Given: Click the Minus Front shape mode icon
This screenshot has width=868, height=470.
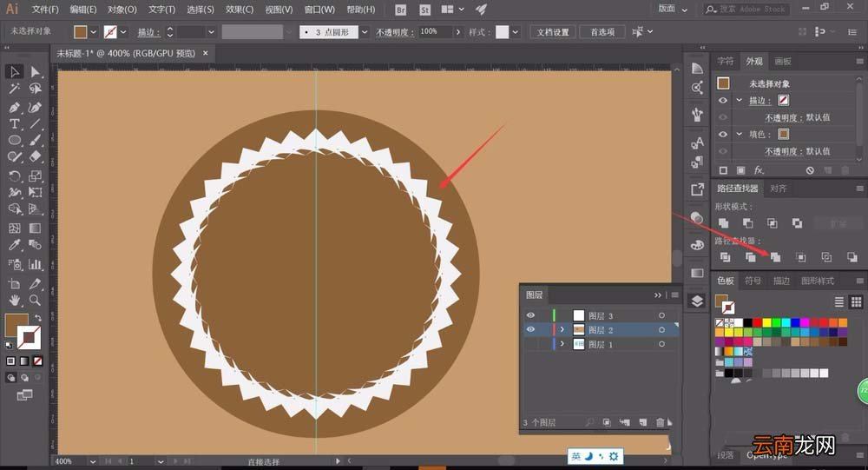Looking at the screenshot, I should point(748,222).
